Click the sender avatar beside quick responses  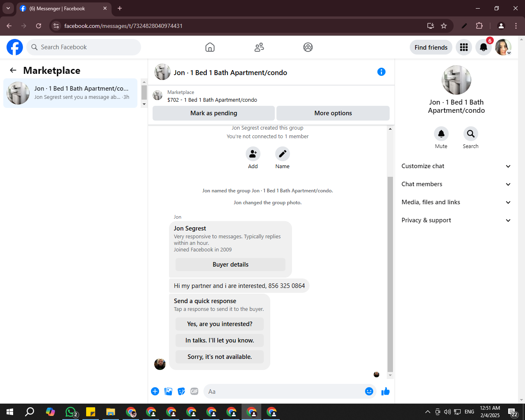[160, 364]
